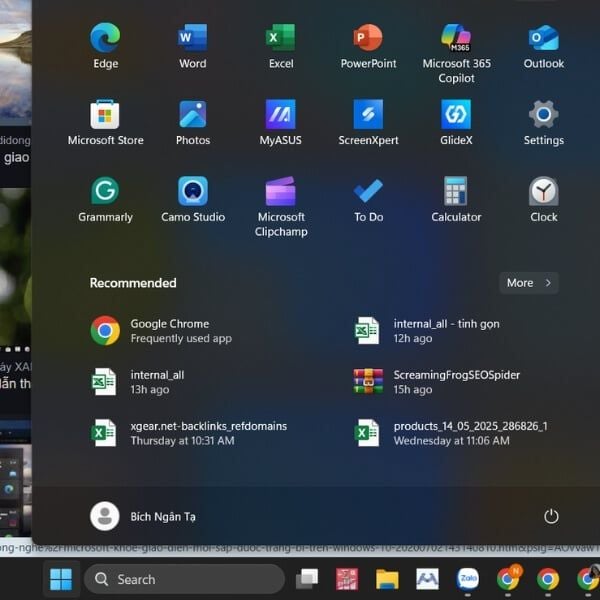Open the Photos app
The width and height of the screenshot is (600, 600).
[193, 123]
